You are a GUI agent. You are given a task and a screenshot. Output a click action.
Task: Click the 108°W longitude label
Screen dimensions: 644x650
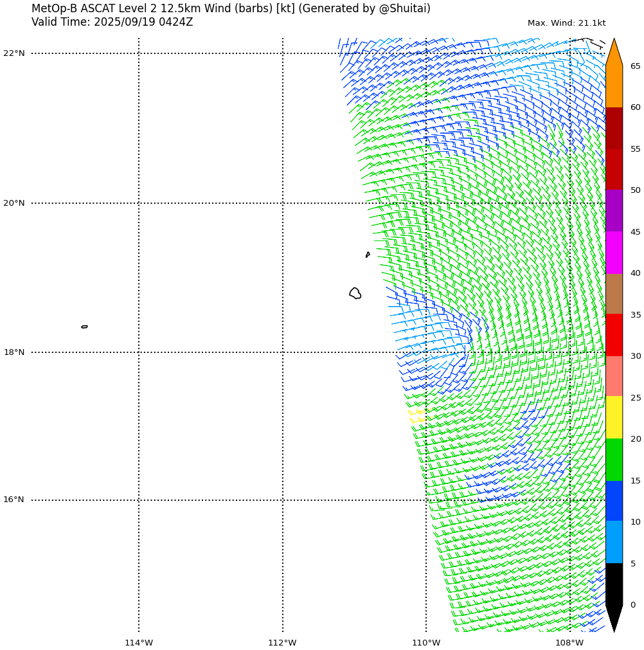tap(570, 643)
